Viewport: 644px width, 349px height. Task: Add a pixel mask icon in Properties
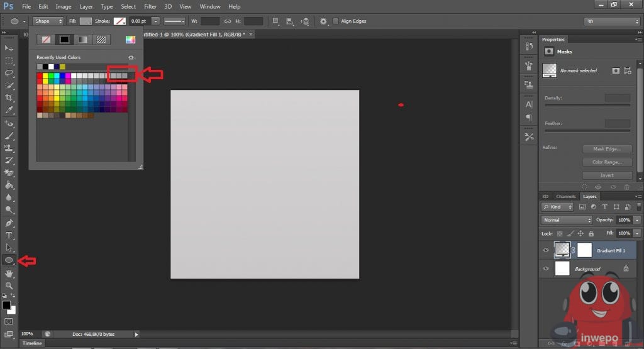[615, 70]
